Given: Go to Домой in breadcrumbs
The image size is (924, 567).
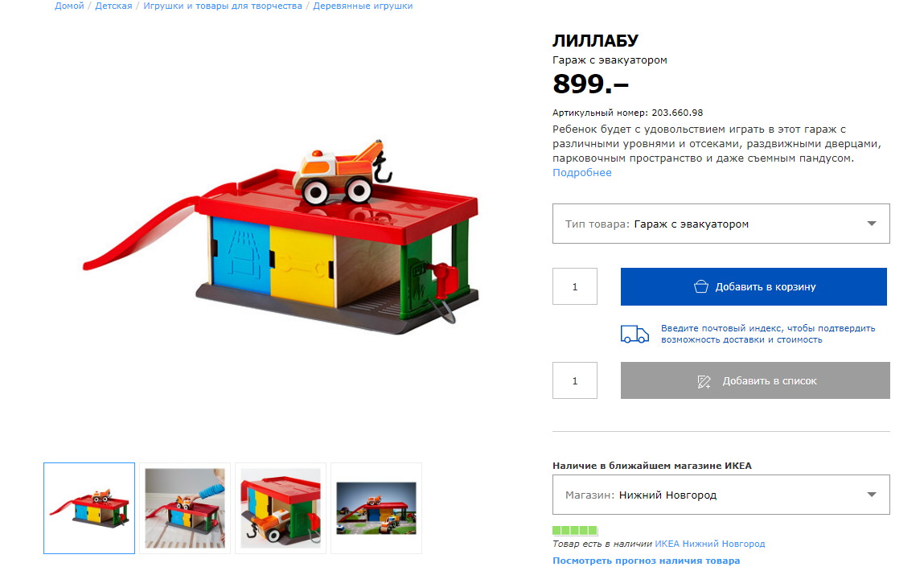Looking at the screenshot, I should click(69, 6).
